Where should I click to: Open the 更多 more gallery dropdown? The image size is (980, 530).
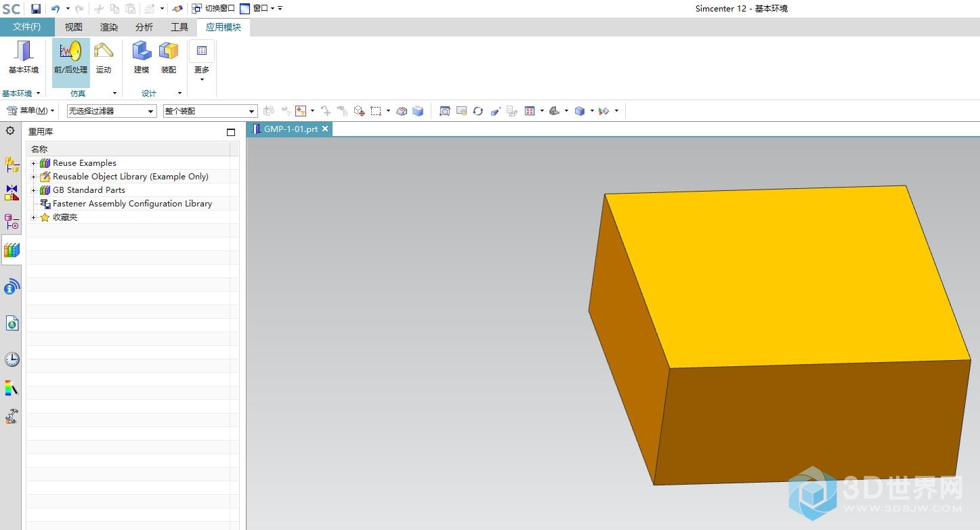click(202, 61)
